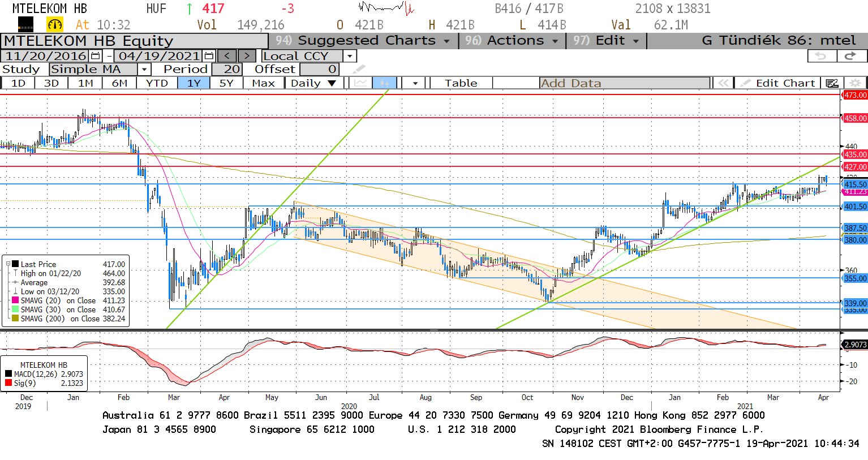The height and width of the screenshot is (460, 868).
Task: Click the pencil icon next to Offset
Action: 359,70
